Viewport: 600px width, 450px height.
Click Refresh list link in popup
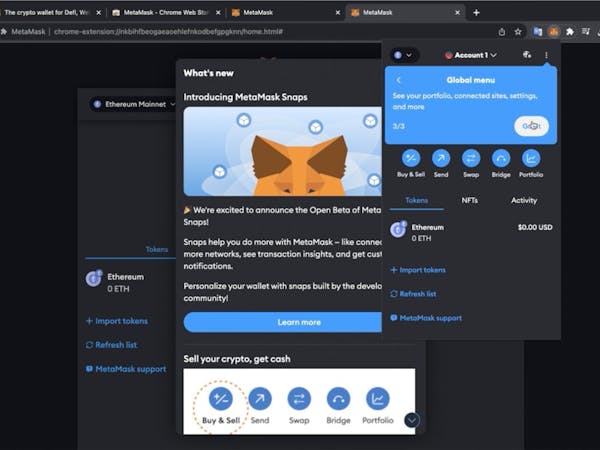(x=413, y=294)
